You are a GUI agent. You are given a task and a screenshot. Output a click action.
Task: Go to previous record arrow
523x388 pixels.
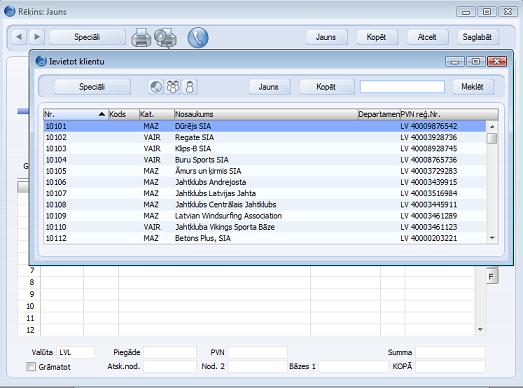point(19,37)
